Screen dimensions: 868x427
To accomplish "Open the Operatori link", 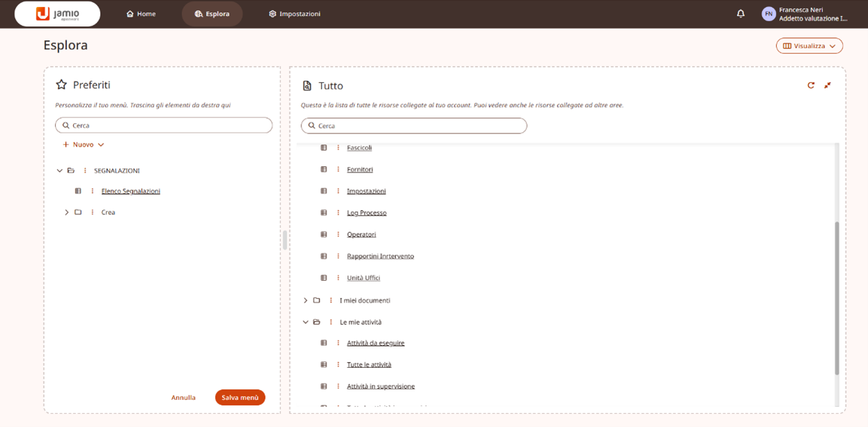I will 361,234.
